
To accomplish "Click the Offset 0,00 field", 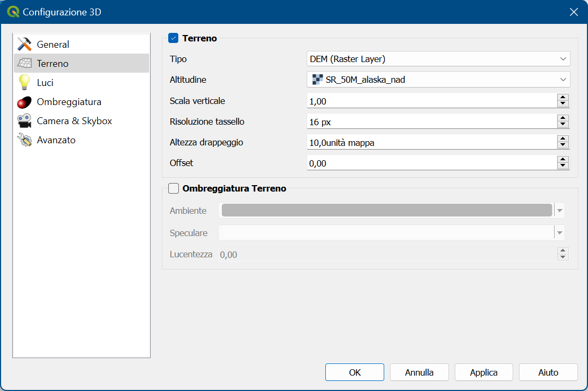I will click(x=432, y=163).
